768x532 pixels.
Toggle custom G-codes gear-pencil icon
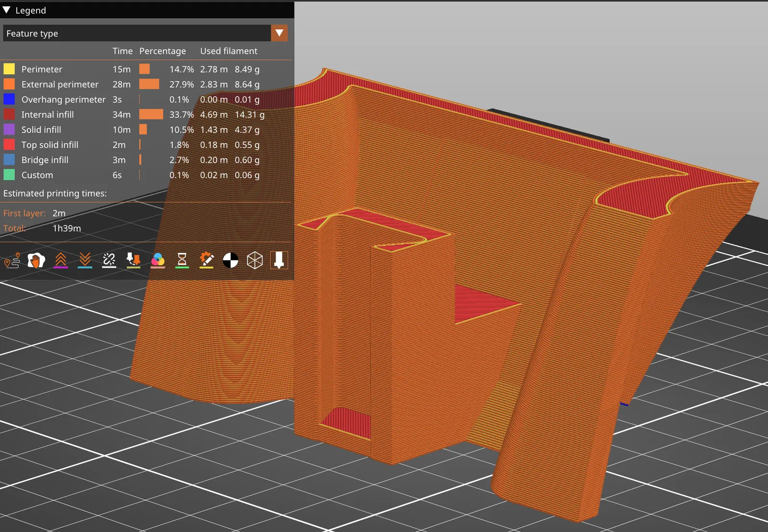point(206,260)
